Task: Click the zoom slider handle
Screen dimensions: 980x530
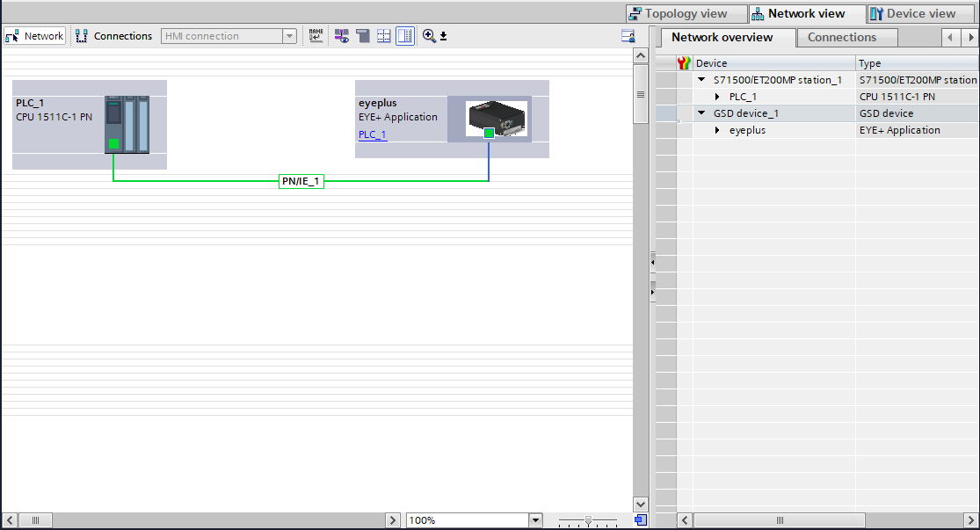Action: [588, 520]
